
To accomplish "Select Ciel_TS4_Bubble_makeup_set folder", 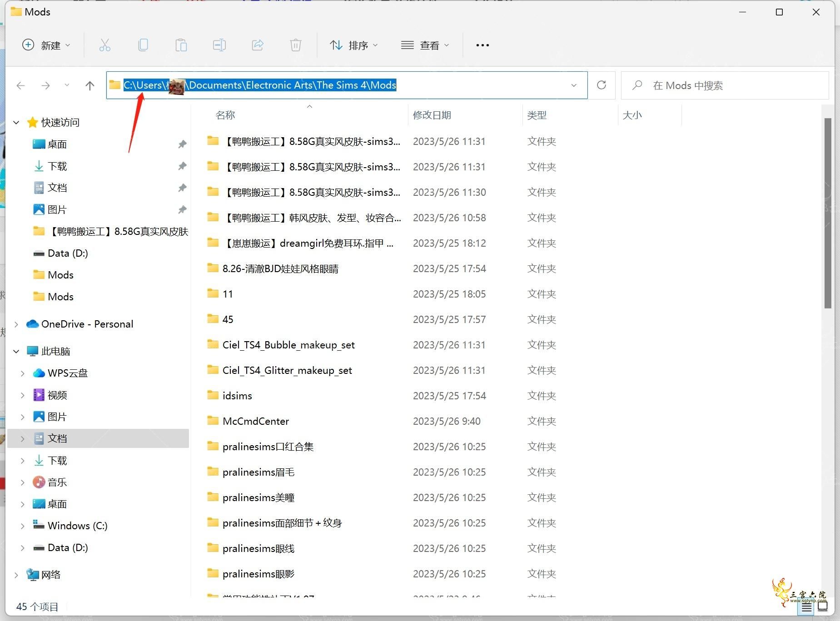I will (x=288, y=345).
